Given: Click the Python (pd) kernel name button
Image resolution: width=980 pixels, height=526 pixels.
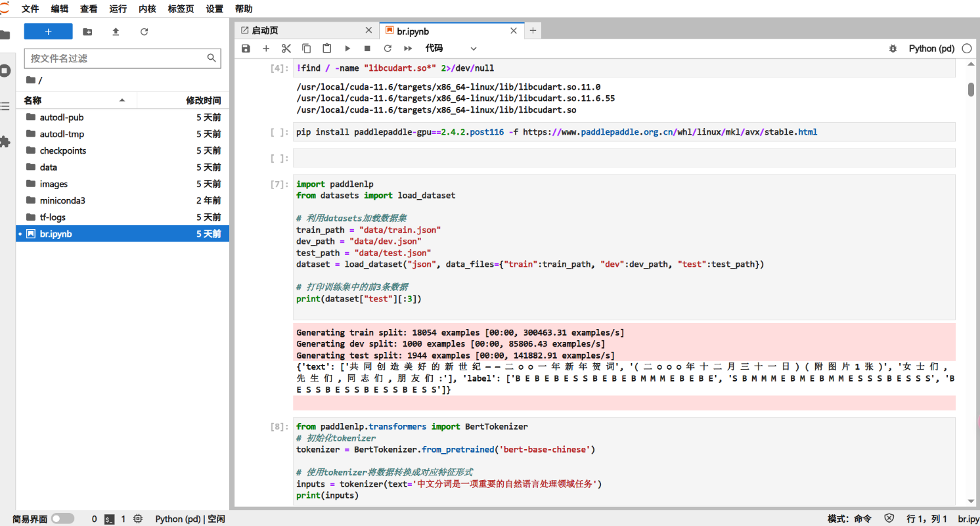Looking at the screenshot, I should 931,49.
